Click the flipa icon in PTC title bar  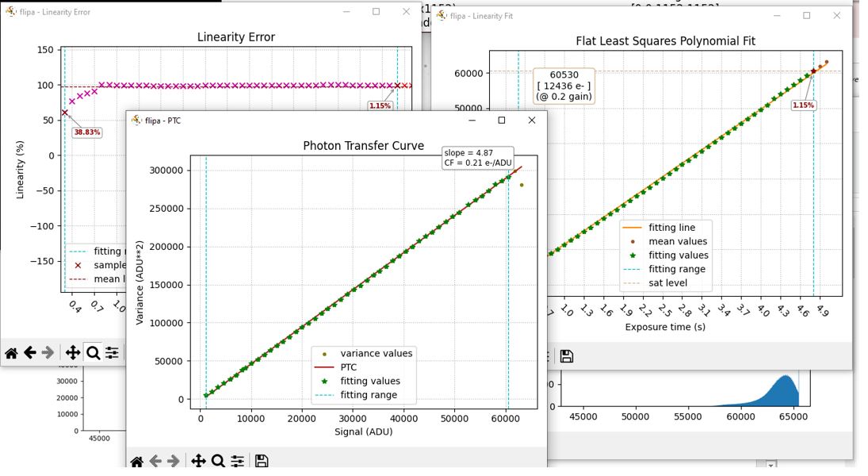click(136, 121)
